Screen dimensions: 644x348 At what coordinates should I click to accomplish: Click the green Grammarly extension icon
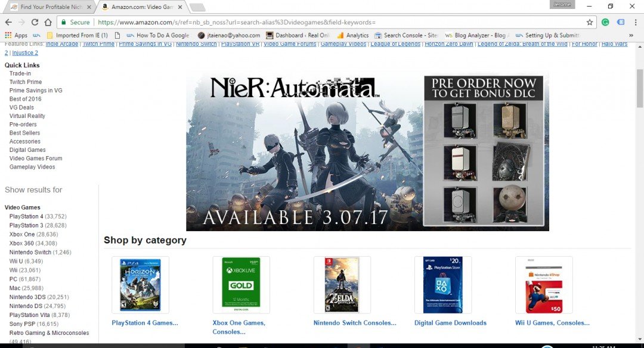tap(605, 22)
